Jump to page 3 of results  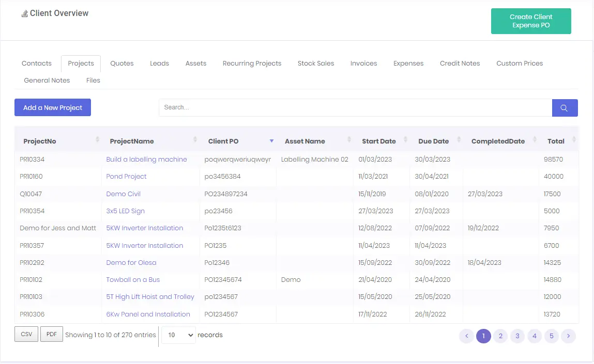click(517, 336)
